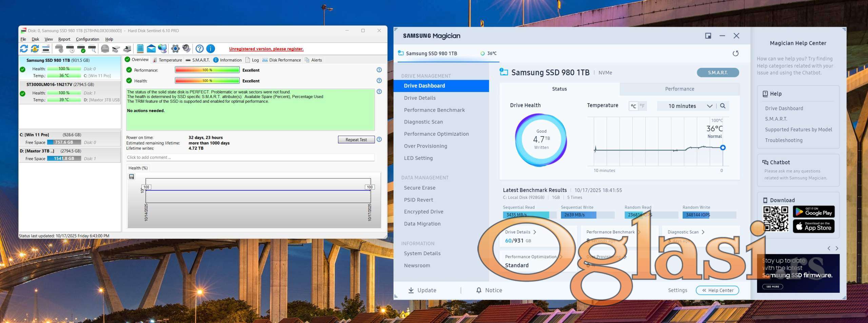Save the health graph using the floppy icon
Screen dimensions: 868x323
point(132,177)
